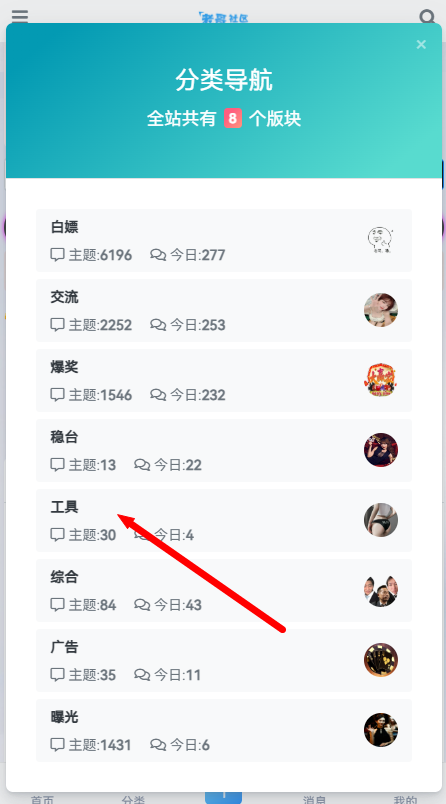This screenshot has height=804, width=446.
Task: Click the blue center post button
Action: [224, 798]
